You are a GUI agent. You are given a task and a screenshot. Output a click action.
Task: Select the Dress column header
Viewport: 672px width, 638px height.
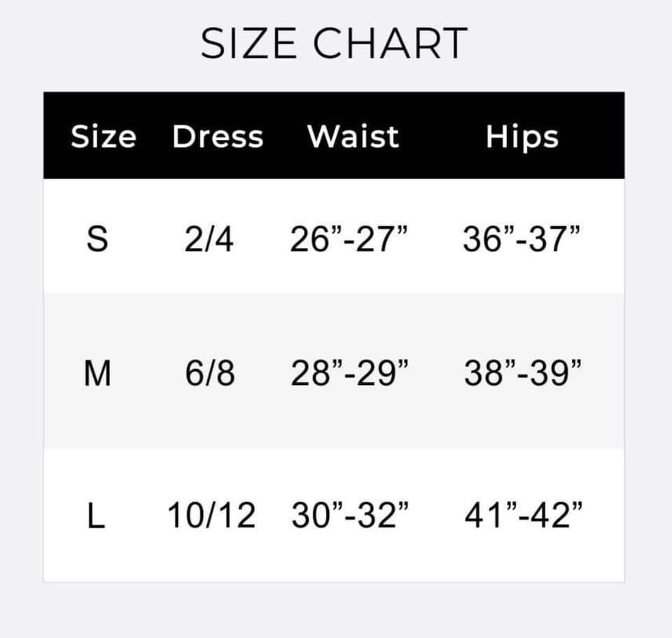218,137
